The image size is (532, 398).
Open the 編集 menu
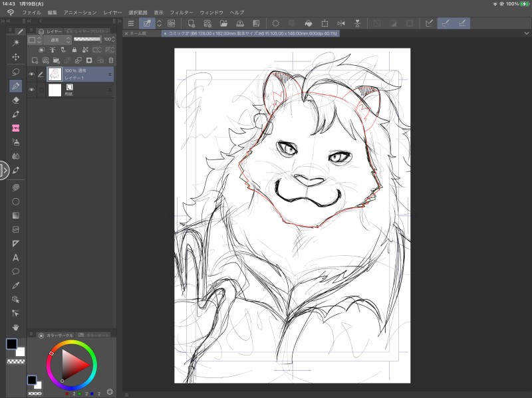pos(53,13)
